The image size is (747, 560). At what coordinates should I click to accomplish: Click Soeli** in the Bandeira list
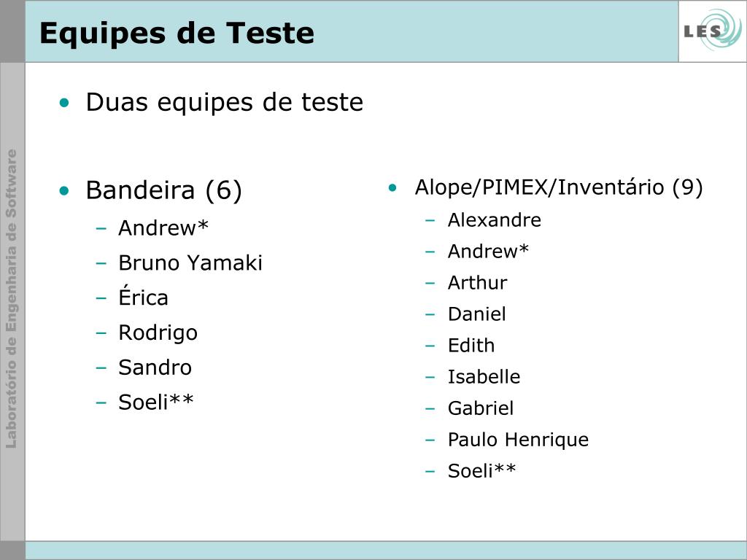[156, 402]
